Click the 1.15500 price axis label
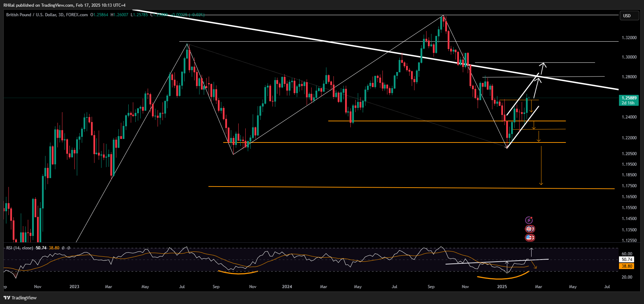This screenshot has width=644, height=304. [629, 208]
